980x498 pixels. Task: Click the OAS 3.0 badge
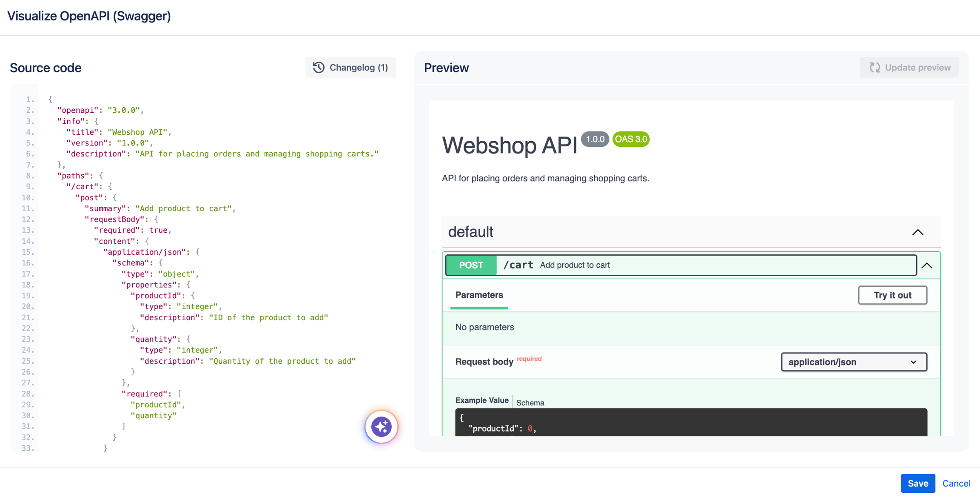pyautogui.click(x=631, y=139)
